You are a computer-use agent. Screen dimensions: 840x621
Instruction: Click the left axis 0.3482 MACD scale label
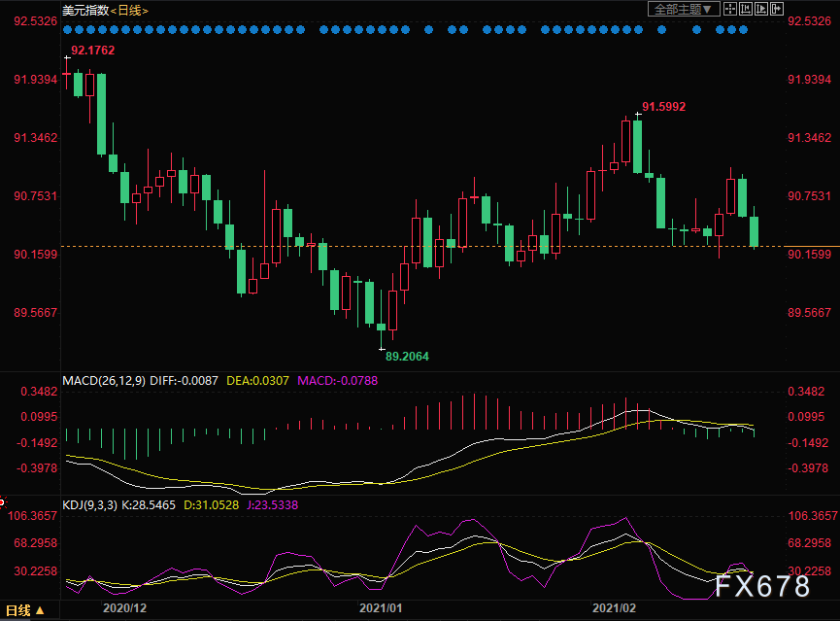pos(39,392)
